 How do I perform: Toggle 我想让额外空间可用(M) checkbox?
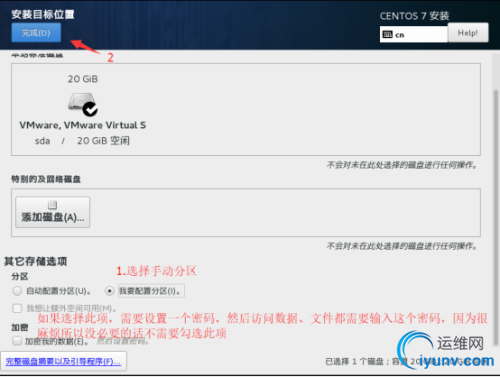coord(17,308)
